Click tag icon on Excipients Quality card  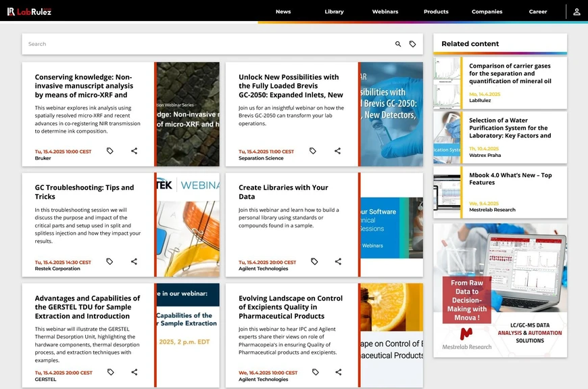[x=316, y=372]
